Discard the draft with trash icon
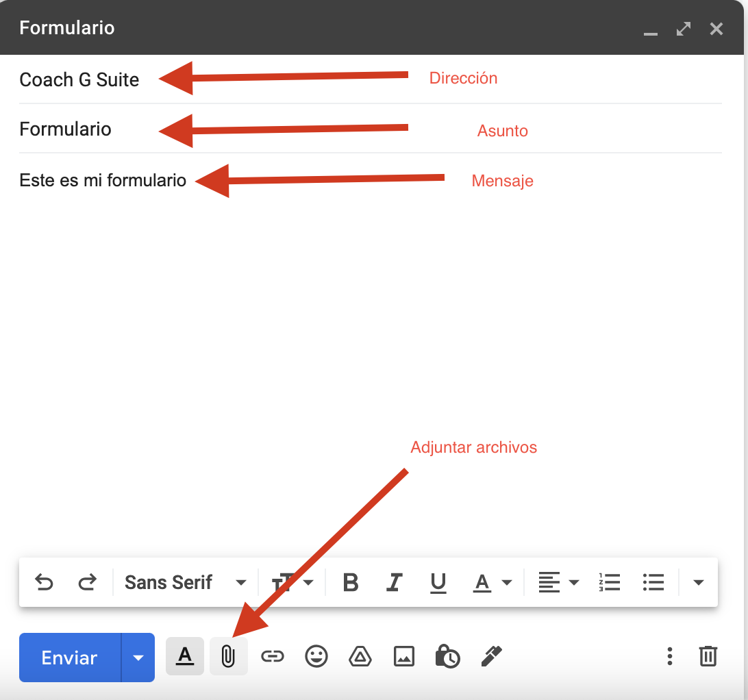This screenshot has height=700, width=748. [x=708, y=656]
